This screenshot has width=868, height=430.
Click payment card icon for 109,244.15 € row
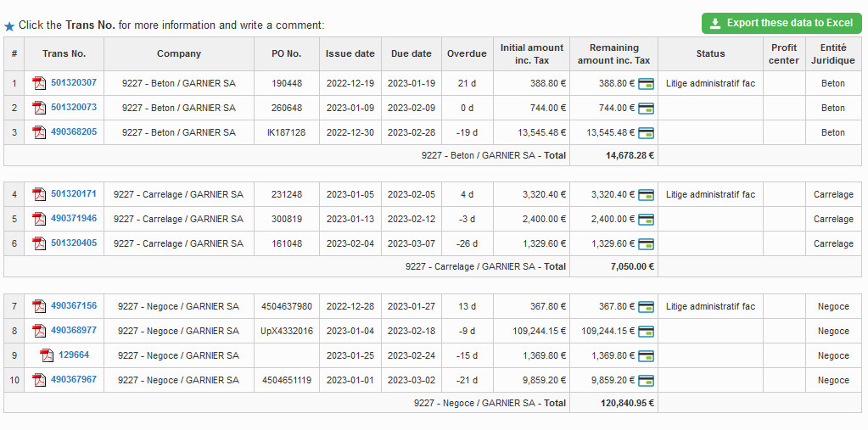point(646,331)
